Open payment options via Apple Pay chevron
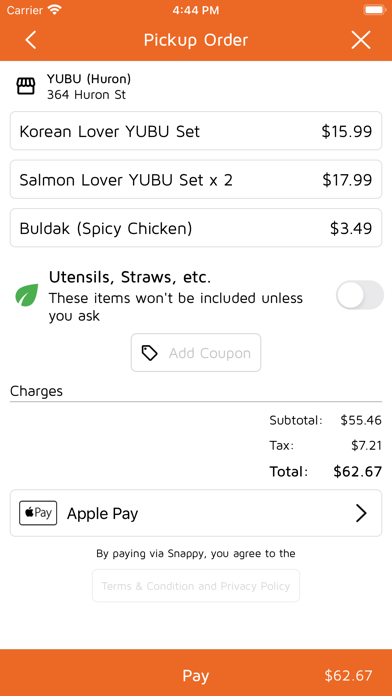The height and width of the screenshot is (696, 392). [361, 513]
